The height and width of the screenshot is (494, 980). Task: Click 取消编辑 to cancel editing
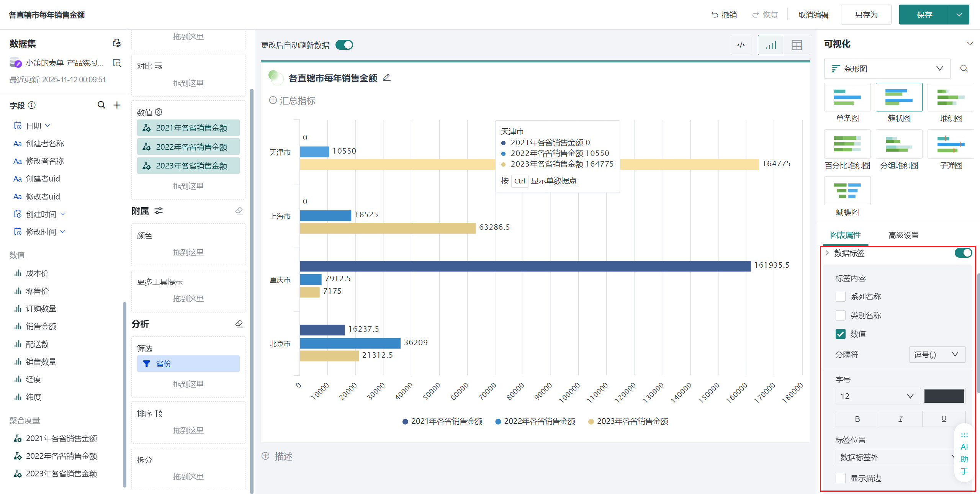pyautogui.click(x=813, y=15)
